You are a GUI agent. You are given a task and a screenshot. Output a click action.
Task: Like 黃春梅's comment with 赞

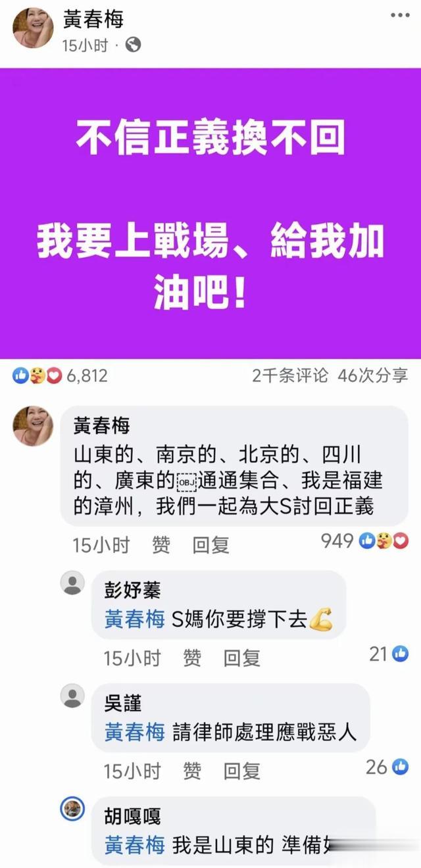[x=161, y=545]
